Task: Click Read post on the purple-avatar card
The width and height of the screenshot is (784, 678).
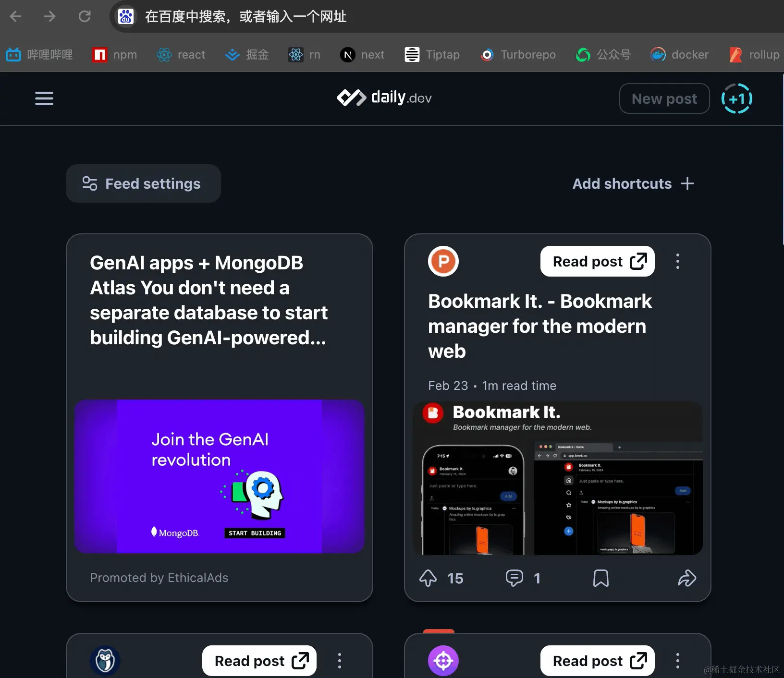Action: pos(598,661)
